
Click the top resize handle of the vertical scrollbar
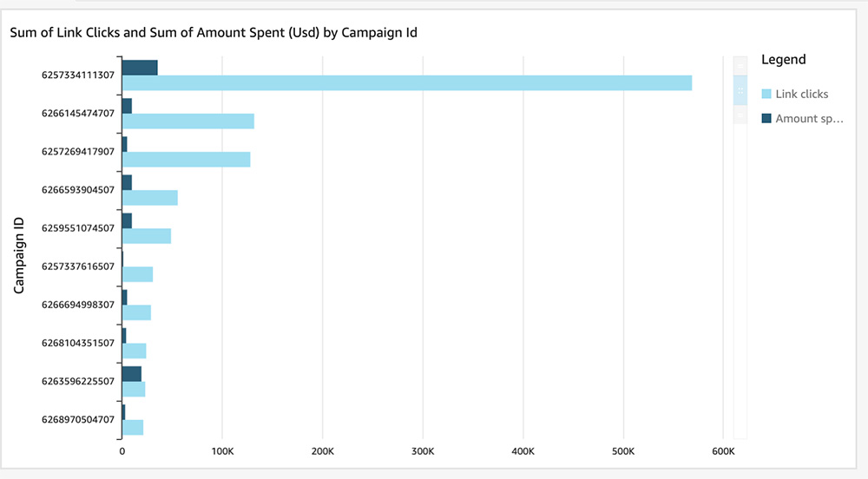pos(740,65)
